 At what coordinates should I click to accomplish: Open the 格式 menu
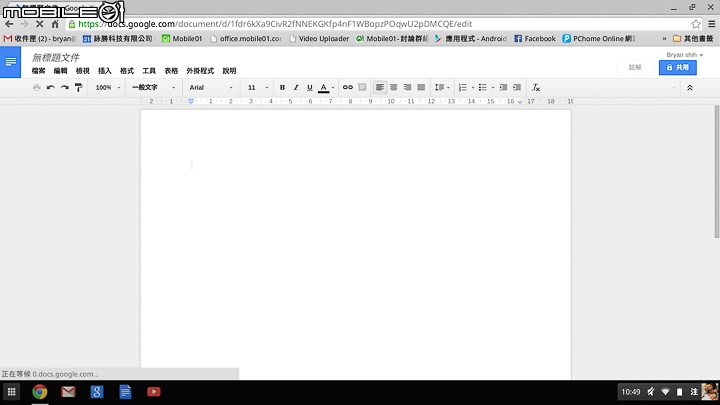point(127,71)
